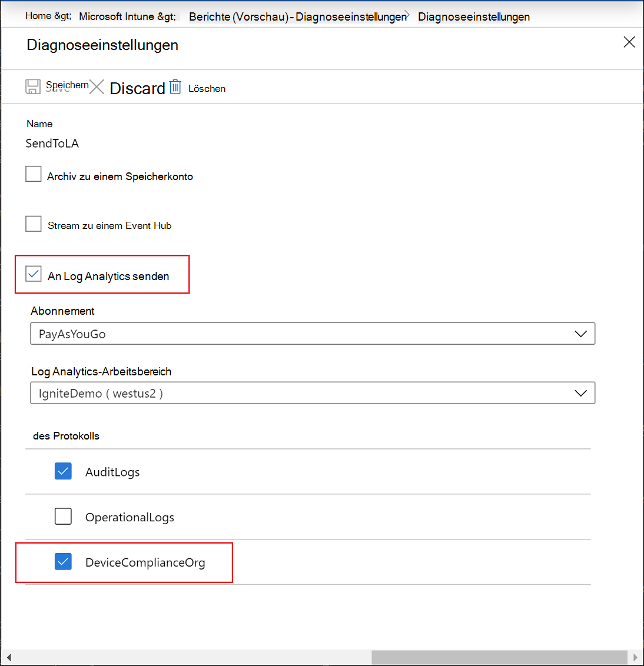Close the Diagnoseeinstellungen pane
644x666 pixels.
click(629, 42)
